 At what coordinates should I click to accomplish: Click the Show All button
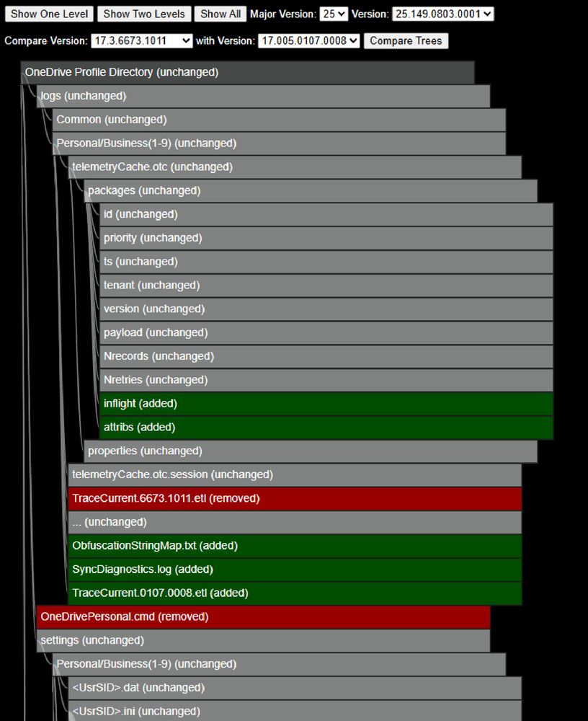coord(220,14)
